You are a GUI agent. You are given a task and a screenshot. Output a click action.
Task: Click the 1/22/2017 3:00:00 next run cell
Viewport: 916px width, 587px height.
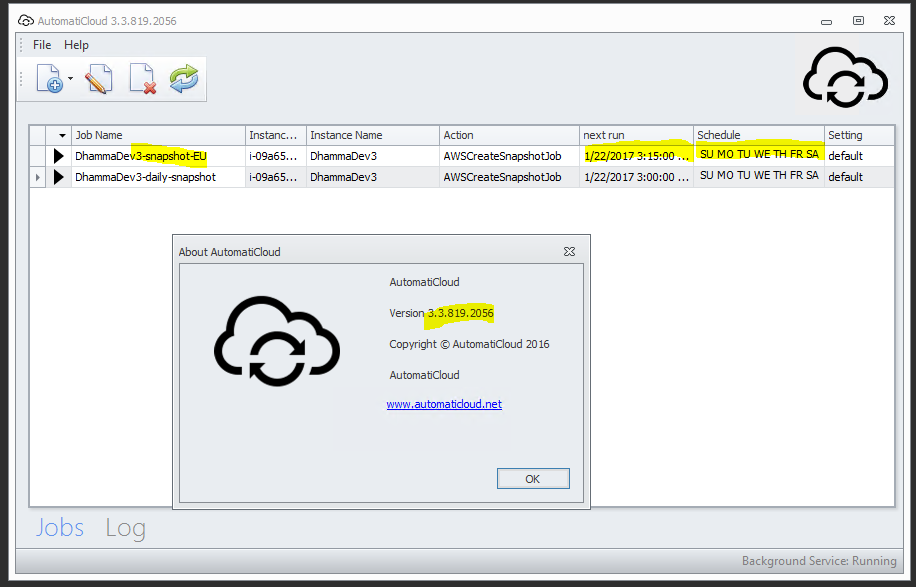click(x=636, y=177)
